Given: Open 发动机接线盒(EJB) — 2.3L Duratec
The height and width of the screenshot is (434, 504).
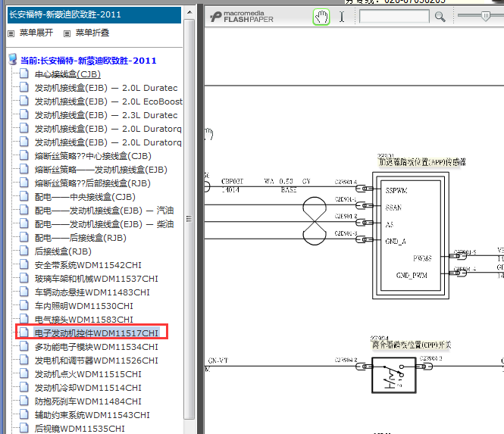Looking at the screenshot, I should point(106,115).
